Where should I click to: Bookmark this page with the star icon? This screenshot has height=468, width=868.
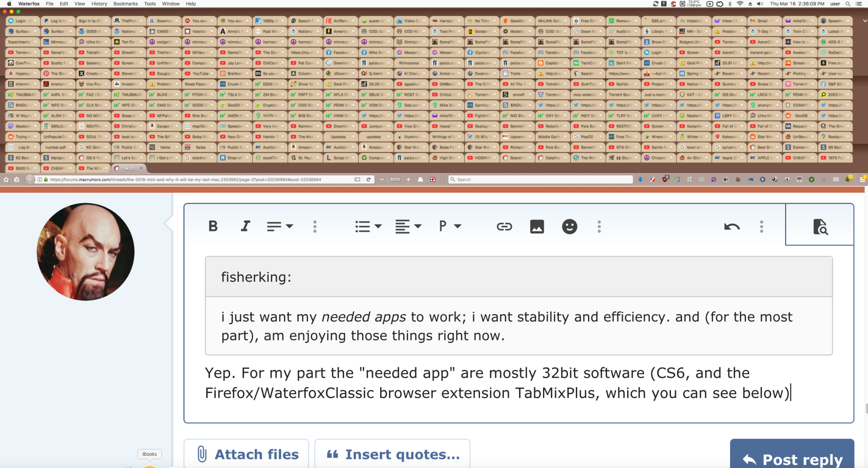[x=6, y=179]
